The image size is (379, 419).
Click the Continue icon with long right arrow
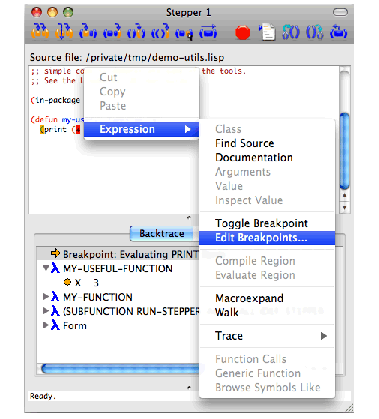coord(208,32)
